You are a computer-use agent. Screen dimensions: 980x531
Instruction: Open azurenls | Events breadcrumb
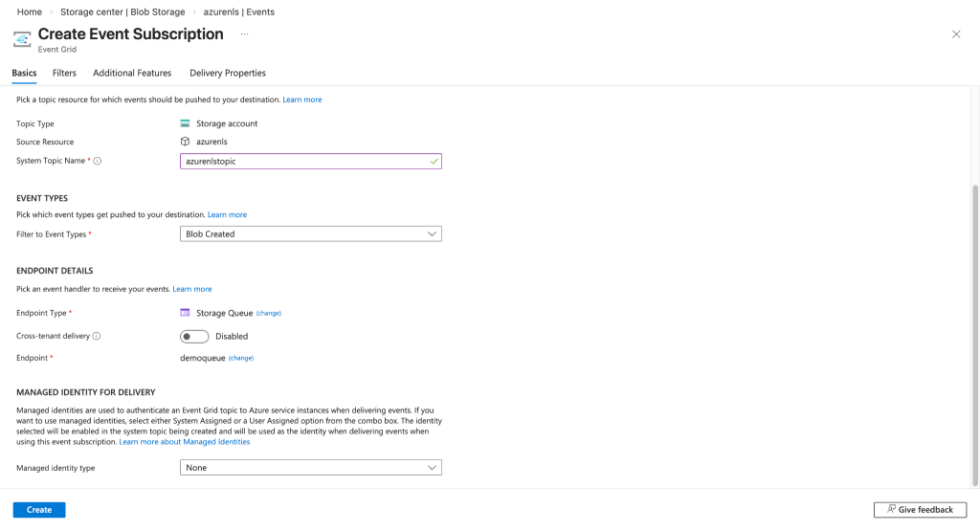pyautogui.click(x=238, y=11)
